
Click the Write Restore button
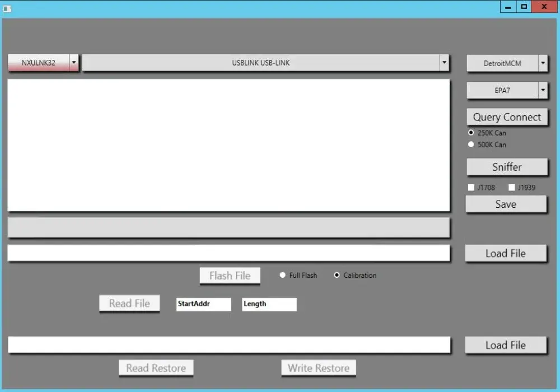point(319,368)
